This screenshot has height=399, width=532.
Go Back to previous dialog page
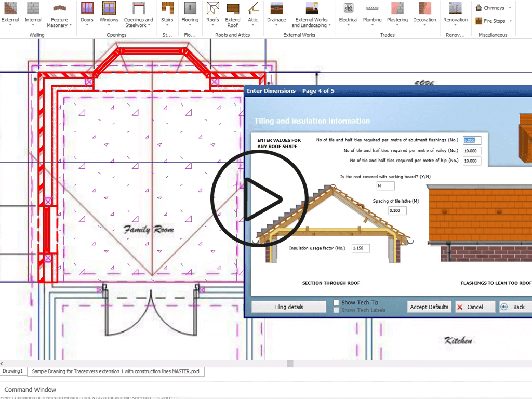coord(515,307)
